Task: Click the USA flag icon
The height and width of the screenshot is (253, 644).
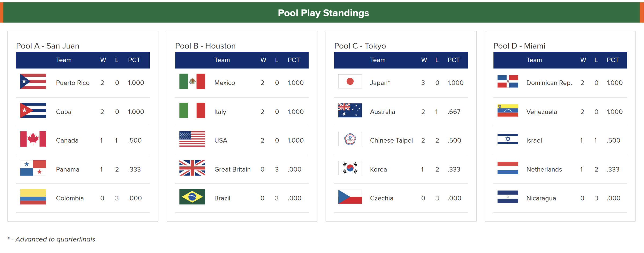Action: (192, 139)
